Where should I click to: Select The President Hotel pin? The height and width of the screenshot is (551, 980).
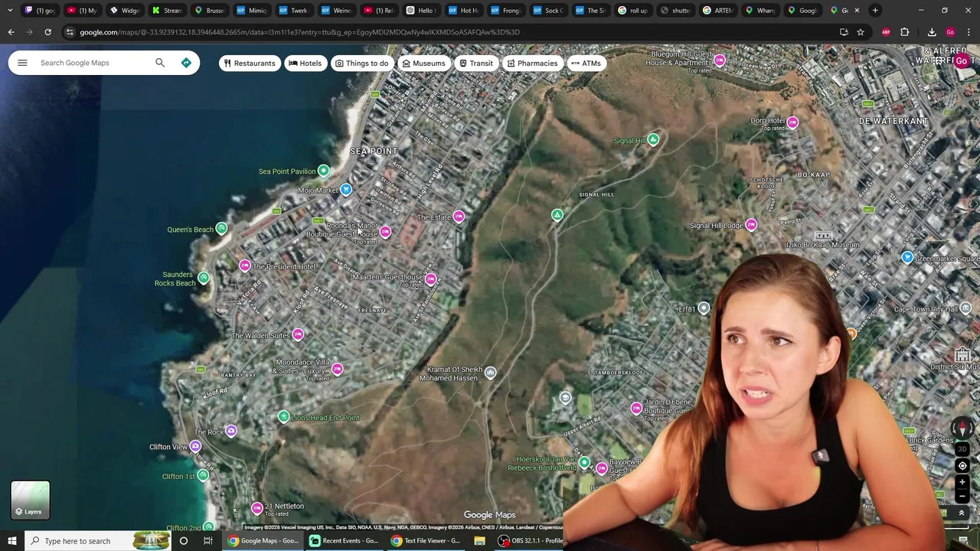tap(245, 266)
